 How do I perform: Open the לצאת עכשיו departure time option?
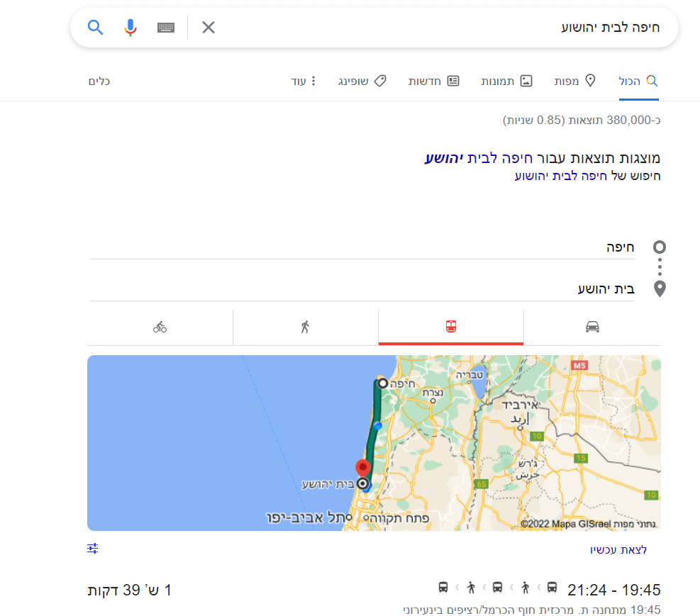point(618,549)
